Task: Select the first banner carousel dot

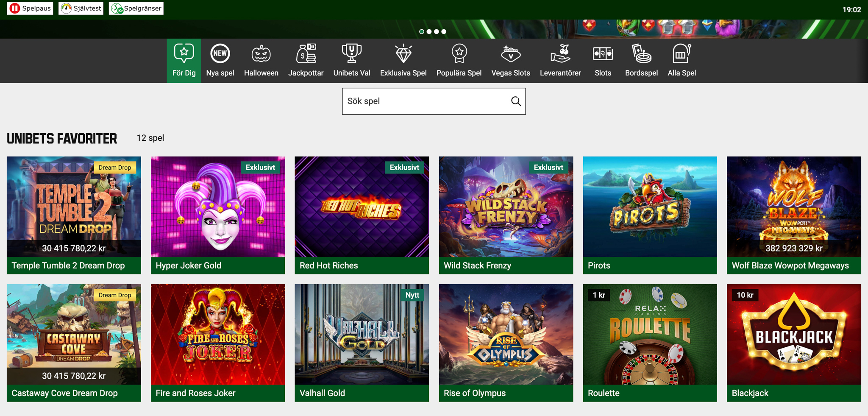Action: point(422,31)
